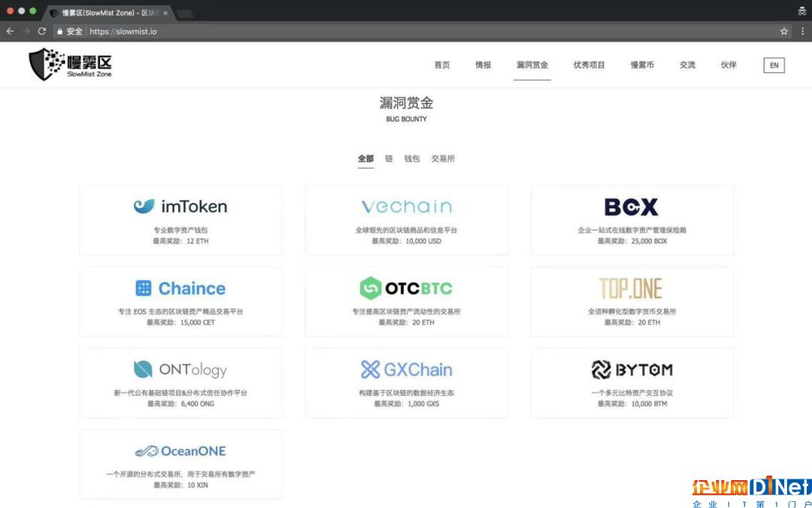This screenshot has width=812, height=508.
Task: Click the OTCBTC logo
Action: (x=406, y=288)
